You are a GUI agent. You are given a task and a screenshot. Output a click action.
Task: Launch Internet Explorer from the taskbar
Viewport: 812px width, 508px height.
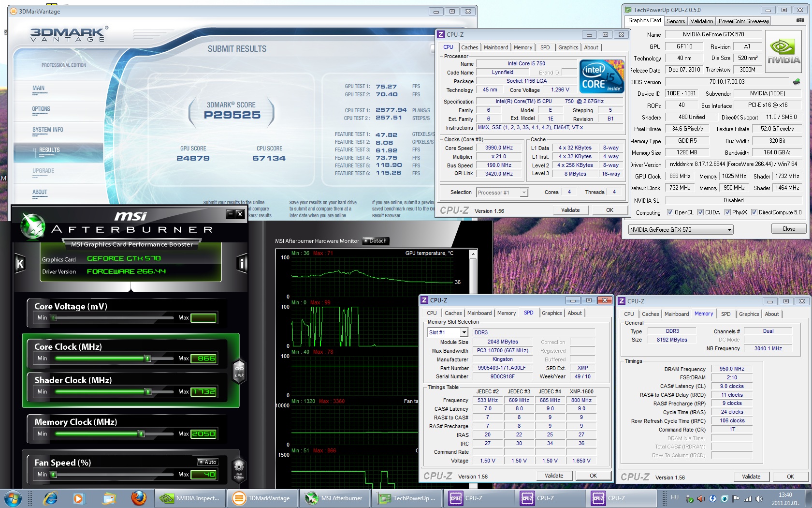tap(50, 498)
